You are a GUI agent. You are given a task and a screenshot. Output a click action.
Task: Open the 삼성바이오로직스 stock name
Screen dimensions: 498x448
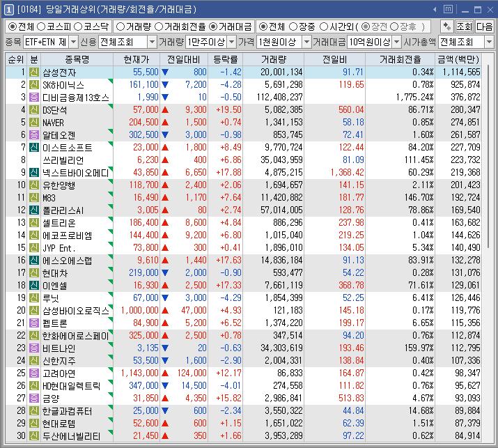[76, 311]
